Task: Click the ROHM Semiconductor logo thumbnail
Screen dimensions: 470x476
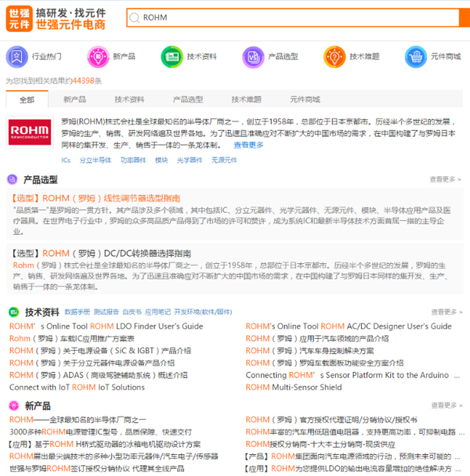Action: click(30, 132)
